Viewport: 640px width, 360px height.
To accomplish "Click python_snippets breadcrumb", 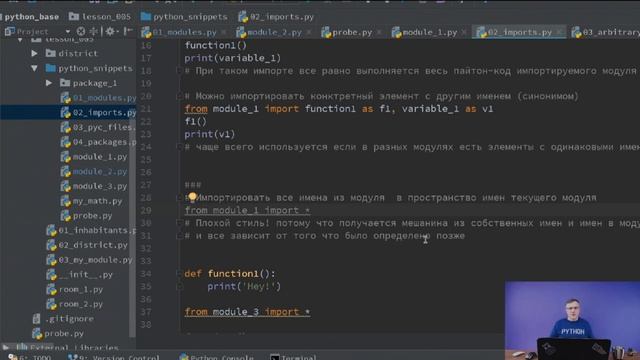I will (184, 17).
